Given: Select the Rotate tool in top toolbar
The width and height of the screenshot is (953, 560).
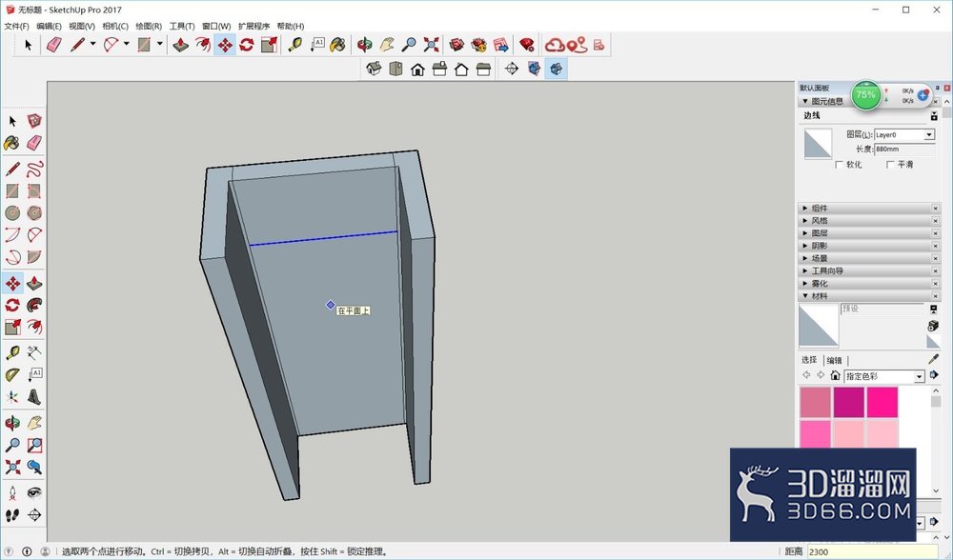Looking at the screenshot, I should (x=247, y=45).
